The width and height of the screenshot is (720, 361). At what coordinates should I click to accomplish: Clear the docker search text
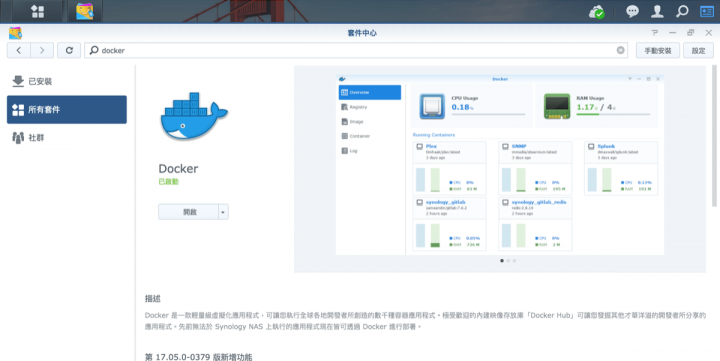pos(620,51)
